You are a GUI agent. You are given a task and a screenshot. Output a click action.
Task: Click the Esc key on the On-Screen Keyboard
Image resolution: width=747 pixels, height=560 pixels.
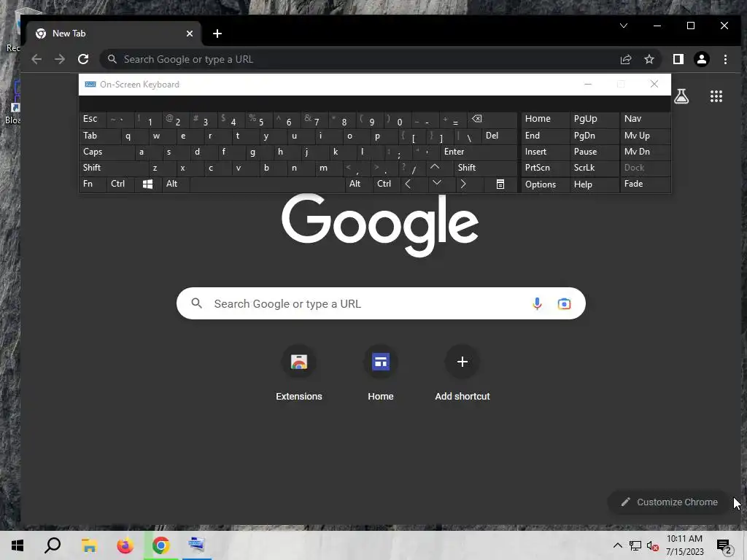(x=93, y=119)
